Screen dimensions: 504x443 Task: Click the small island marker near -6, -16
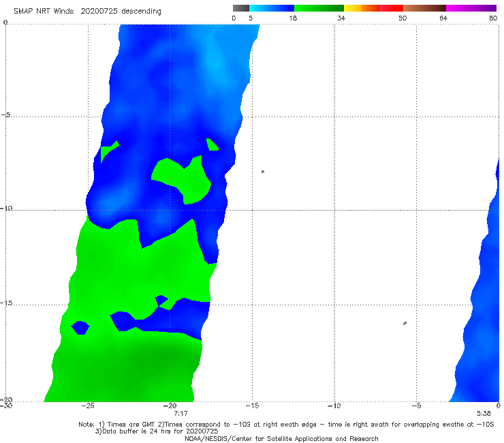point(405,323)
